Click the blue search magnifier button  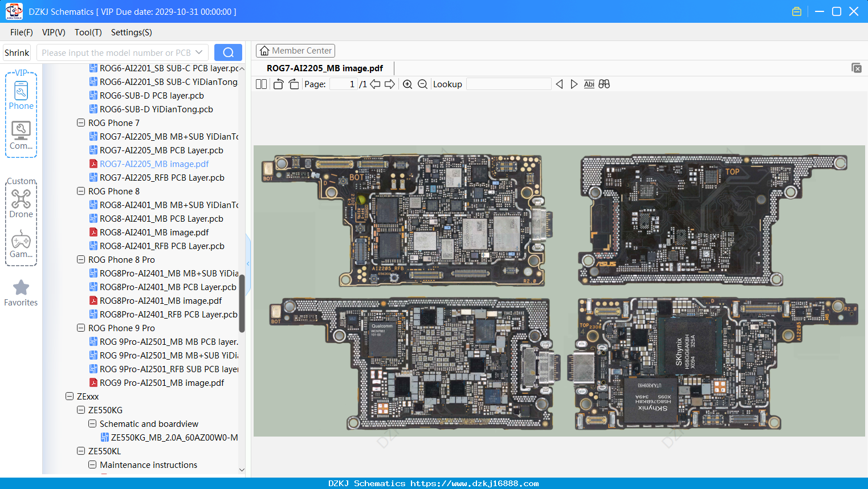click(x=228, y=52)
